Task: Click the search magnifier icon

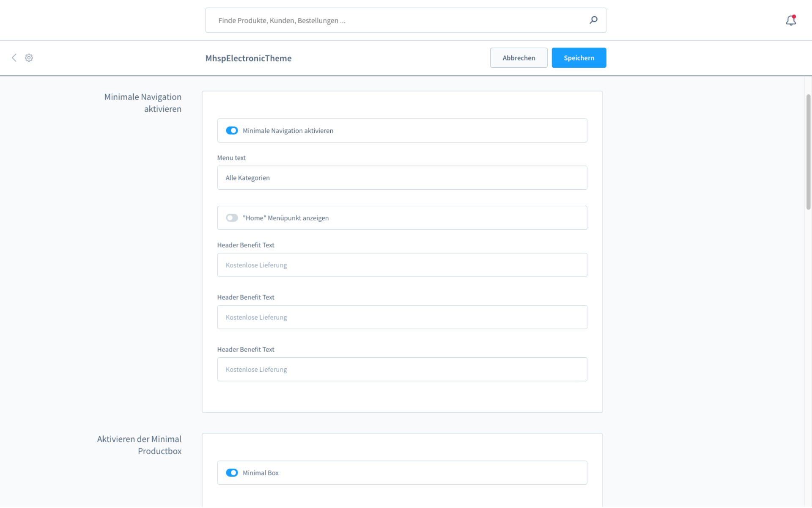Action: (x=593, y=20)
